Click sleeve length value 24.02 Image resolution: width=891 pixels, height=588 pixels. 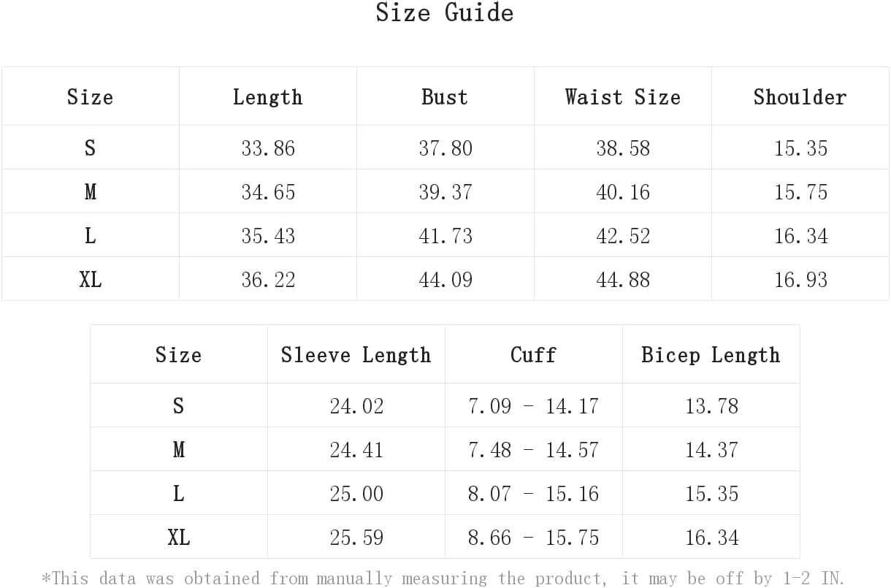click(x=356, y=406)
